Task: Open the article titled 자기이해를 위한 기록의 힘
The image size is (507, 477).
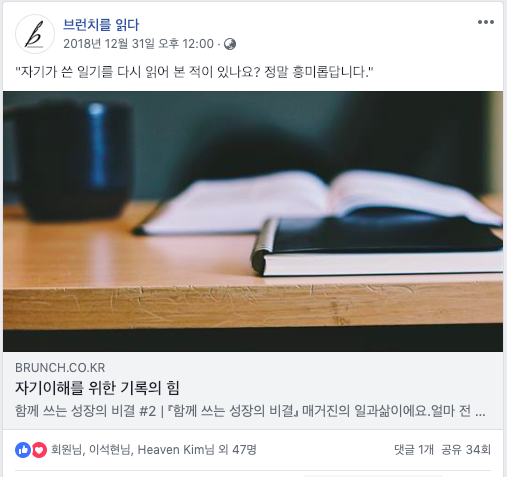Action: pos(97,388)
